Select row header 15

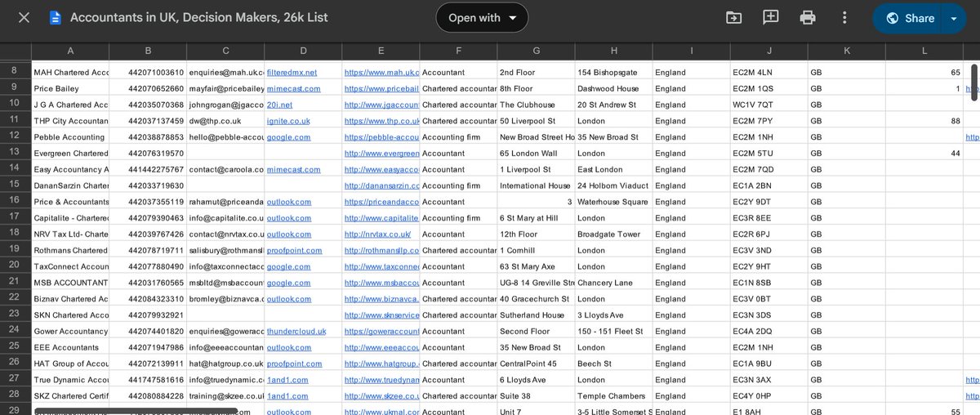15,185
